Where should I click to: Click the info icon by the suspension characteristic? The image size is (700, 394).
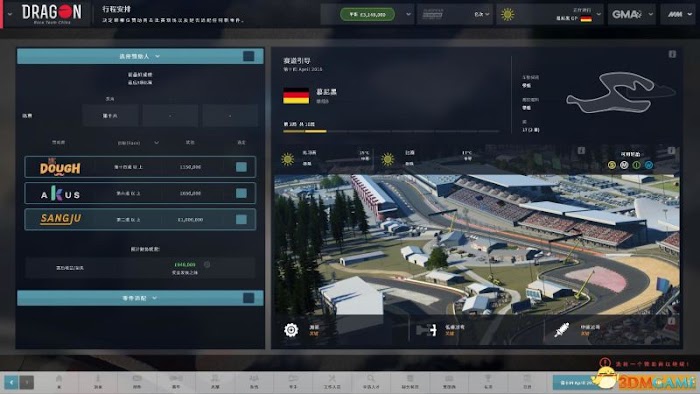(x=671, y=320)
